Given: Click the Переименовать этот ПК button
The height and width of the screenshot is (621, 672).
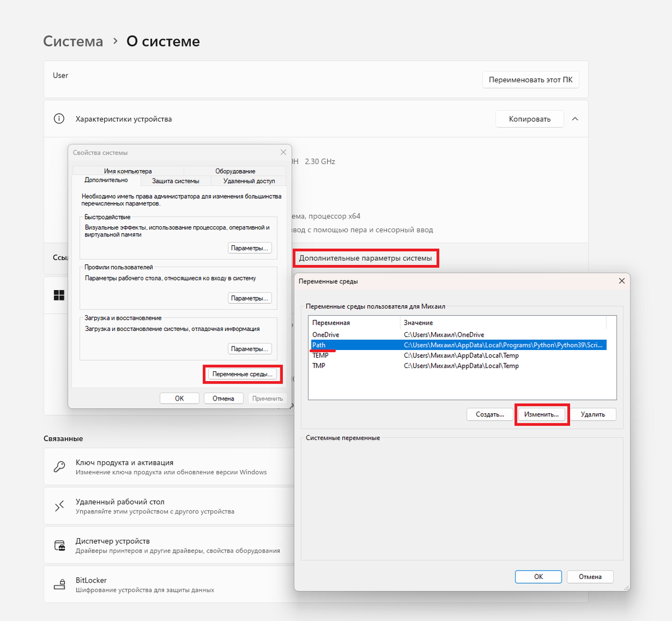Looking at the screenshot, I should (530, 80).
